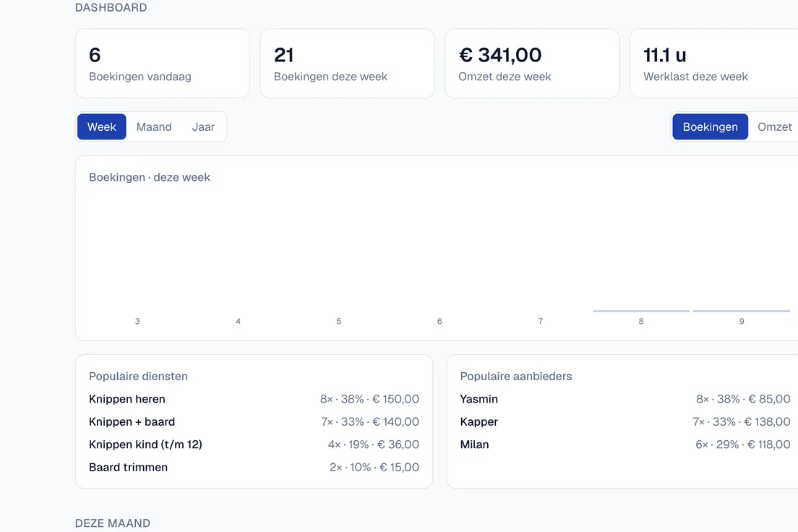Click the chart axis label 7

pos(541,321)
